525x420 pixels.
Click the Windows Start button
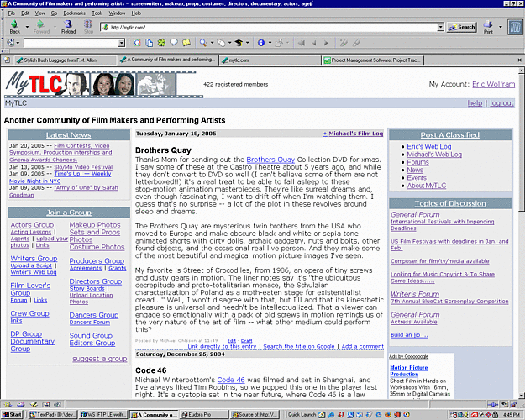point(13,414)
